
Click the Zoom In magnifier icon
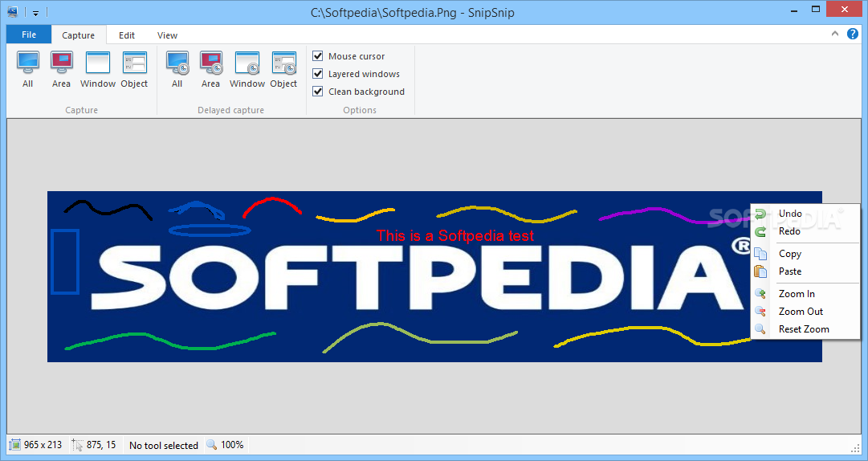coord(760,295)
